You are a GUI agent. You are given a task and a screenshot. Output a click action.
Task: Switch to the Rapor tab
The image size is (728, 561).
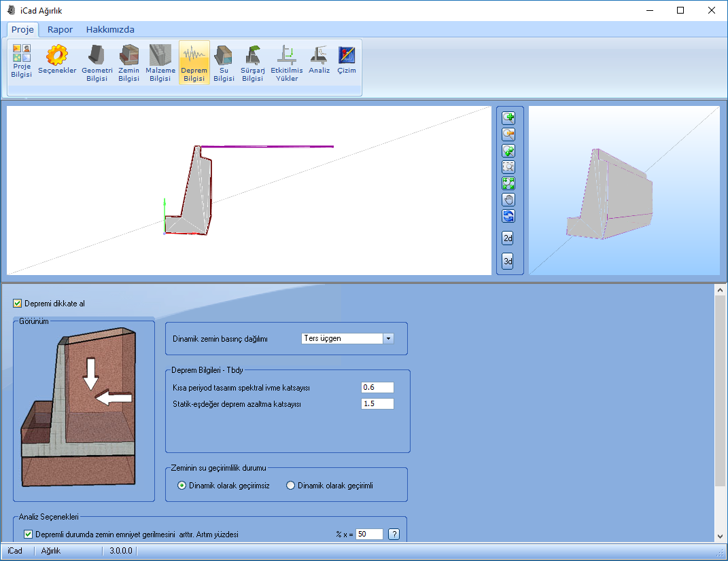pos(60,29)
